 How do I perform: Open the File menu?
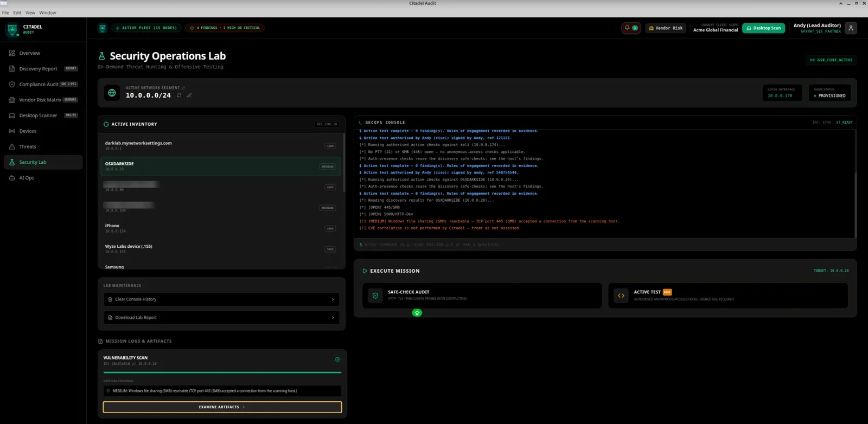click(x=5, y=12)
